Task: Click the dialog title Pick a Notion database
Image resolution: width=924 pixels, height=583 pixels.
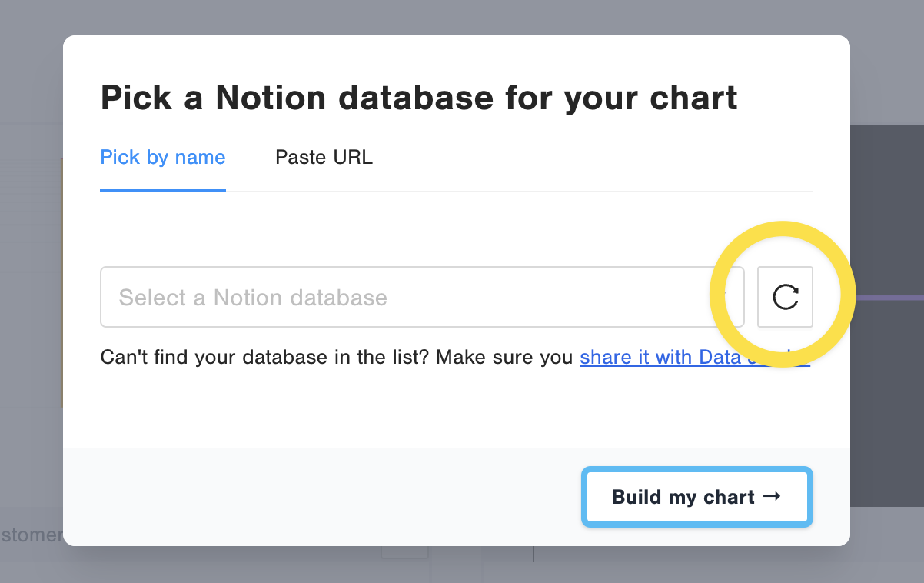Action: click(x=419, y=98)
